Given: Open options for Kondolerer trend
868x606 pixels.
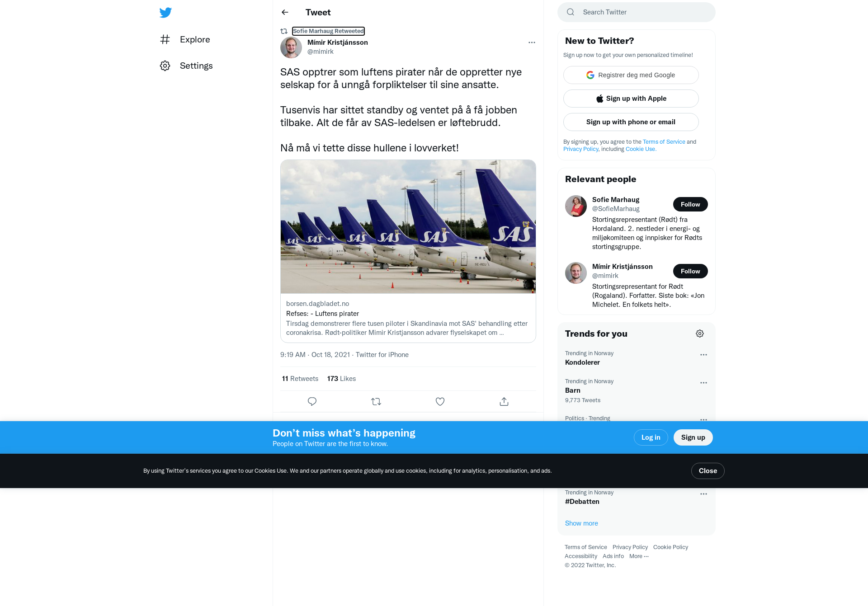Looking at the screenshot, I should point(703,355).
